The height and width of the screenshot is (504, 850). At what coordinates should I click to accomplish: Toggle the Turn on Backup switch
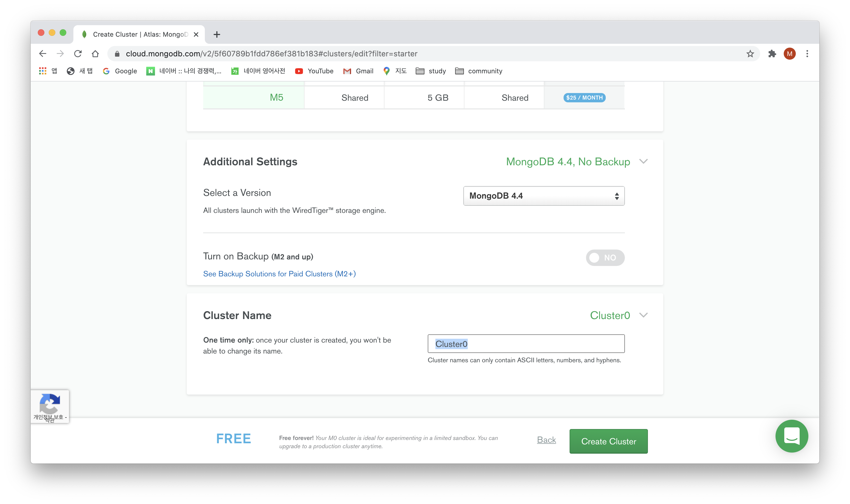click(x=605, y=257)
